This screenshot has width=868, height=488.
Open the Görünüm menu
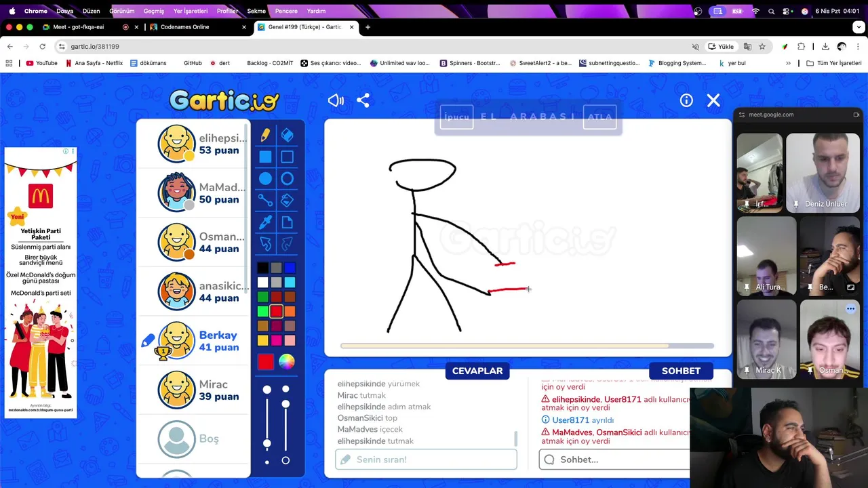pyautogui.click(x=122, y=11)
